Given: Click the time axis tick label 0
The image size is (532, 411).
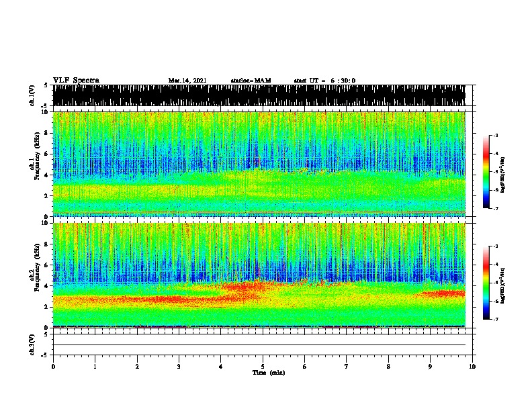Looking at the screenshot, I should (x=53, y=367).
